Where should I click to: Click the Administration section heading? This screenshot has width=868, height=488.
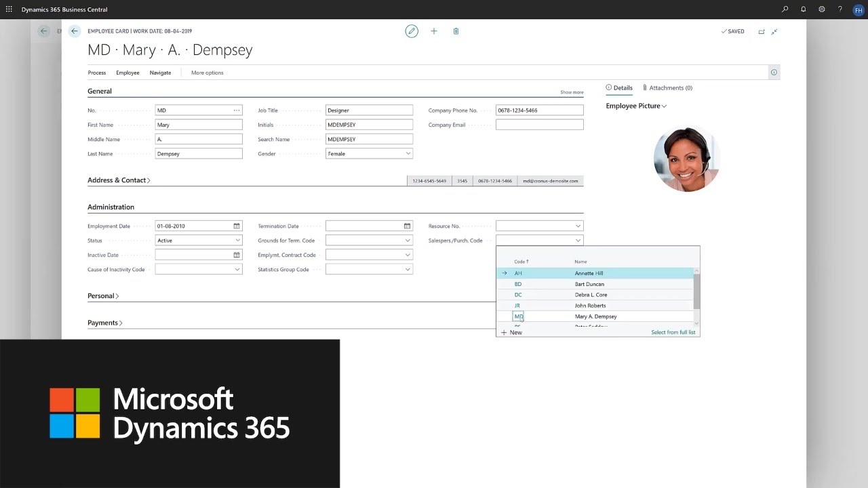[x=111, y=207]
